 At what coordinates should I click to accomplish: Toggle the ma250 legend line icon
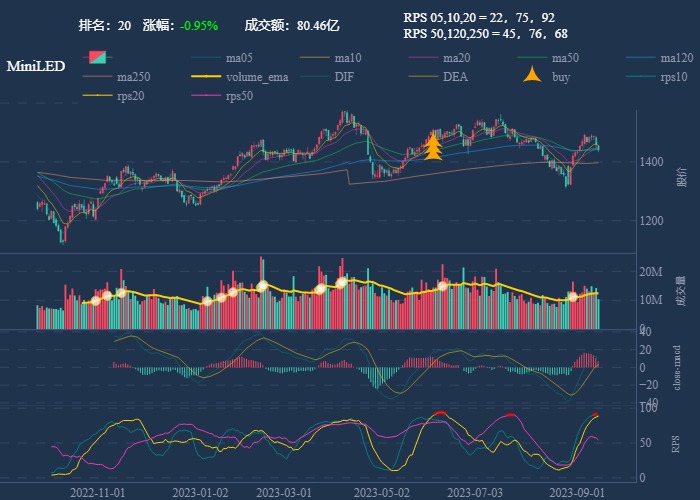(98, 77)
